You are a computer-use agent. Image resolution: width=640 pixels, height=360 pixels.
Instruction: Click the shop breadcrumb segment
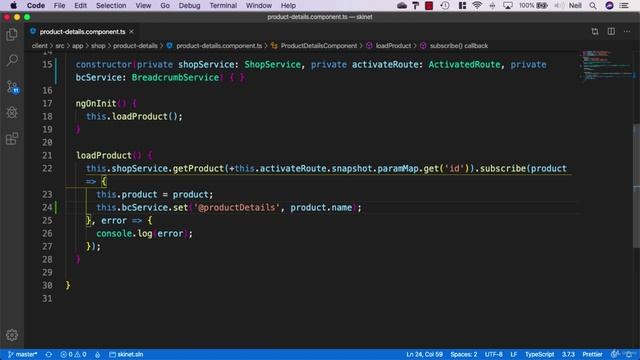click(x=98, y=46)
